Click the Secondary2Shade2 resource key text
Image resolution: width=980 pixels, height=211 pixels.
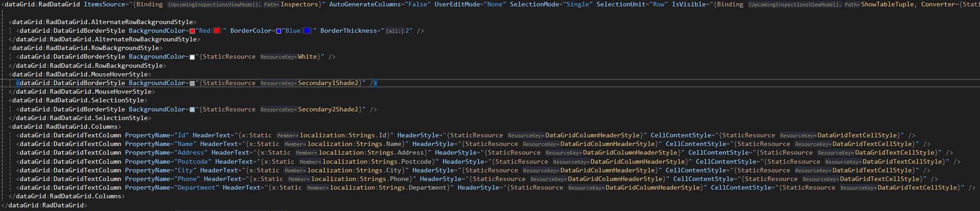[x=328, y=110]
